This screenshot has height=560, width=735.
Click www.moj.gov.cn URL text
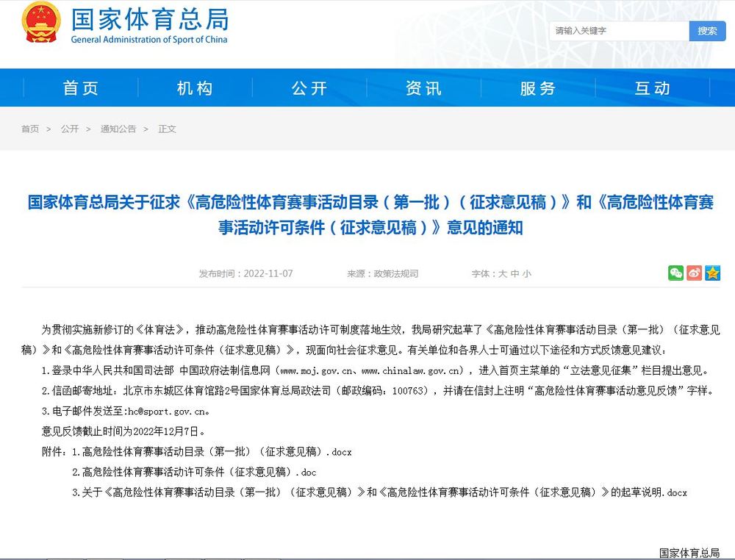tap(316, 370)
